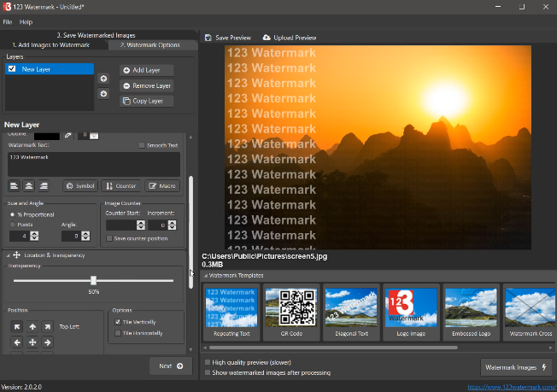557x392 pixels.
Task: Open the File menu
Action: coord(8,22)
